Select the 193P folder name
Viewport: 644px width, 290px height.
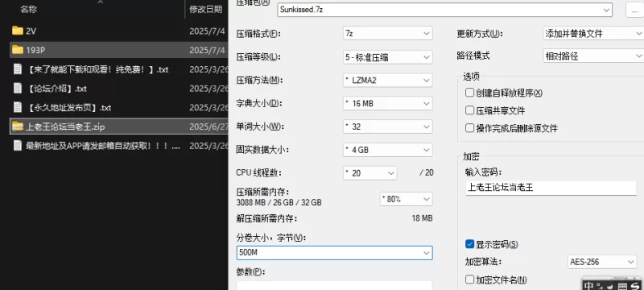(35, 50)
